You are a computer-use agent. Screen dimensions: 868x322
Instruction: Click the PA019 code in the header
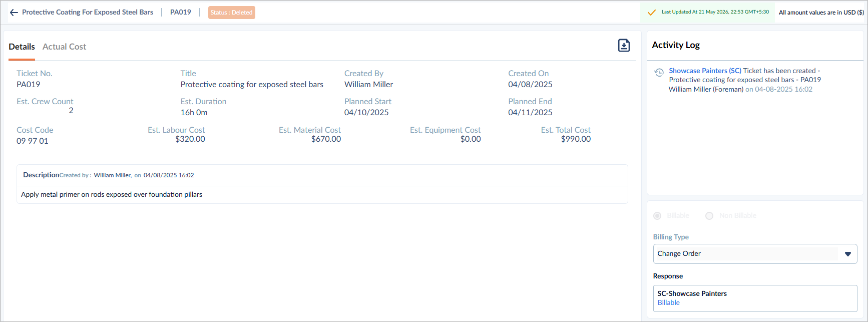click(x=181, y=12)
